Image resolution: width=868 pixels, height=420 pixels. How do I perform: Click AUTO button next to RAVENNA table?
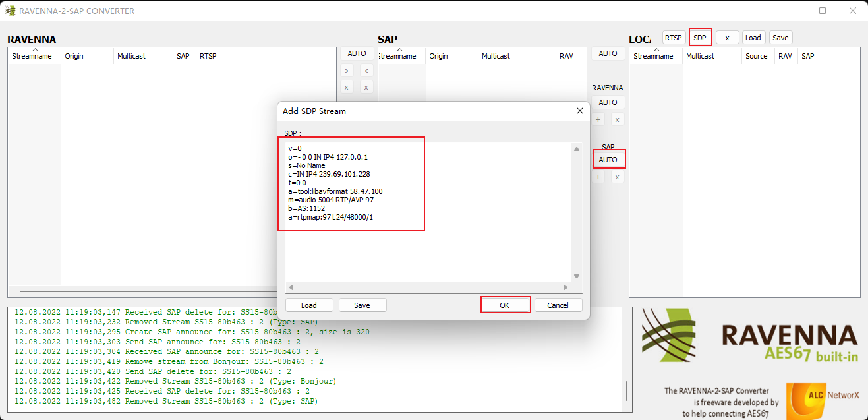pyautogui.click(x=357, y=53)
